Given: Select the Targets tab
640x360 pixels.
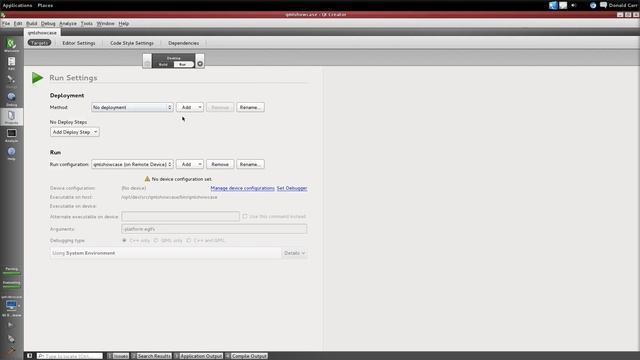Looking at the screenshot, I should pyautogui.click(x=39, y=43).
